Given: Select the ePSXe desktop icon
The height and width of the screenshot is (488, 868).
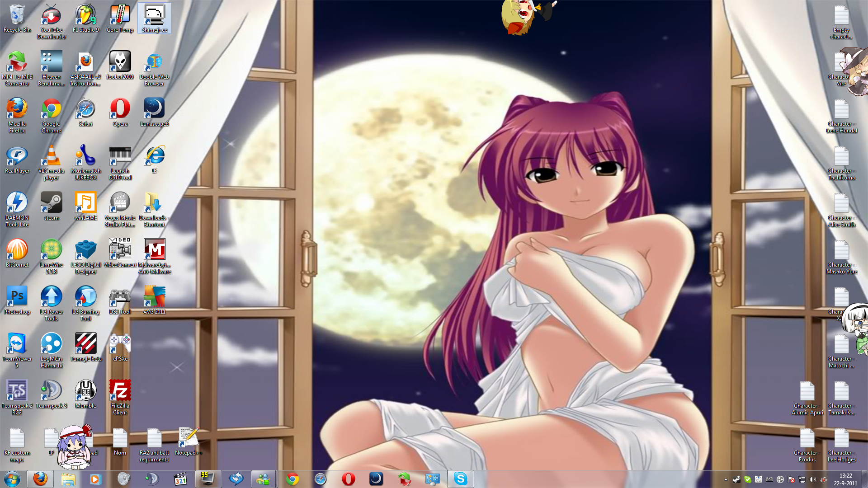Looking at the screenshot, I should (x=120, y=347).
